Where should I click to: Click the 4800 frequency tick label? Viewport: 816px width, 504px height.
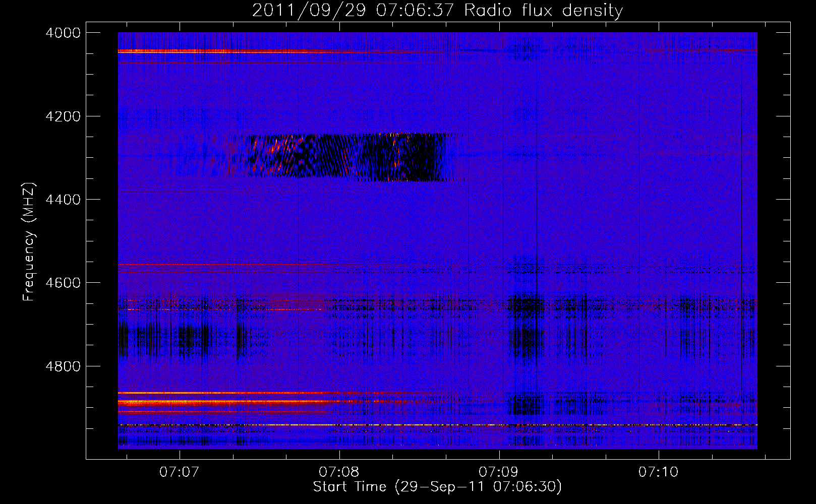point(63,366)
